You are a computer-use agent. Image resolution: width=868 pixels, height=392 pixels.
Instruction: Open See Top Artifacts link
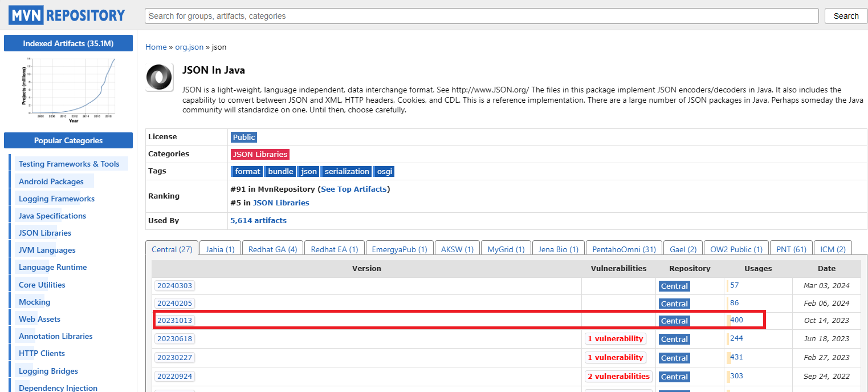tap(354, 189)
